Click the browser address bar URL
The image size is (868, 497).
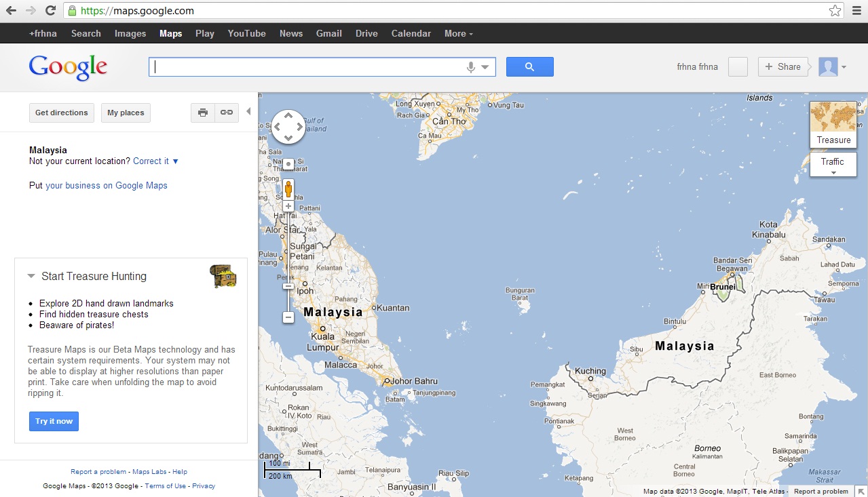[x=138, y=11]
